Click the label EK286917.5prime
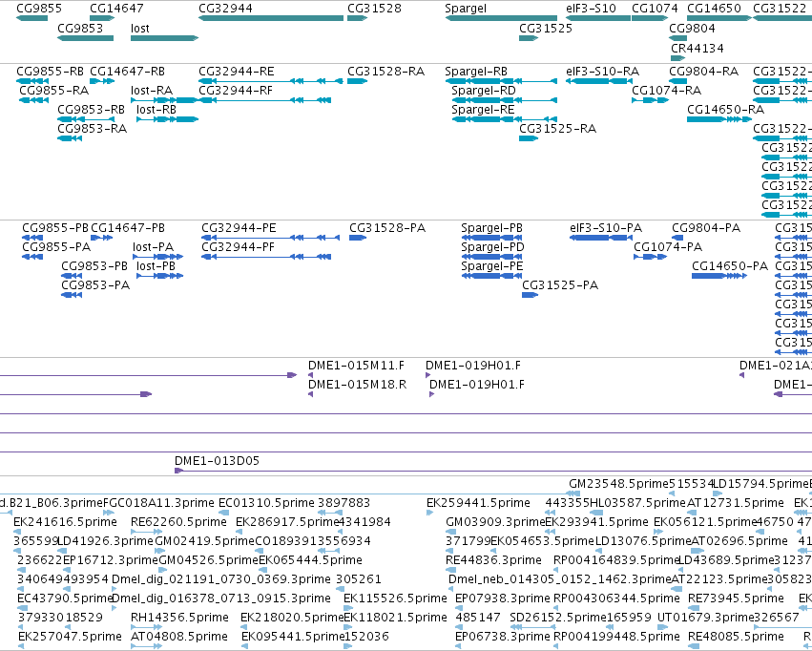The height and width of the screenshot is (651, 812). click(x=287, y=522)
